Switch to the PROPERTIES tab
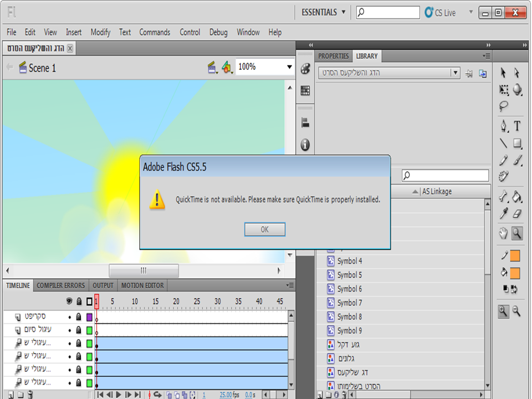 pyautogui.click(x=333, y=57)
